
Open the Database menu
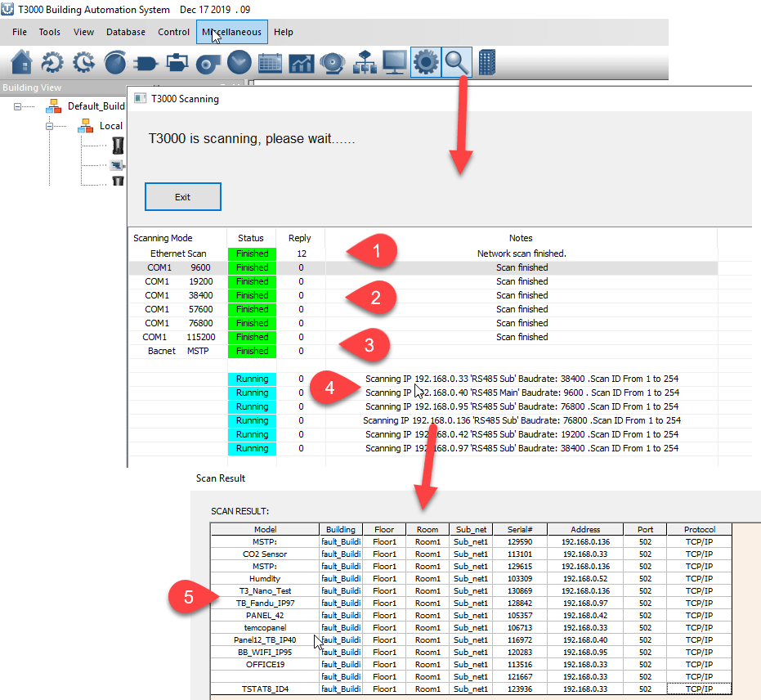[126, 32]
